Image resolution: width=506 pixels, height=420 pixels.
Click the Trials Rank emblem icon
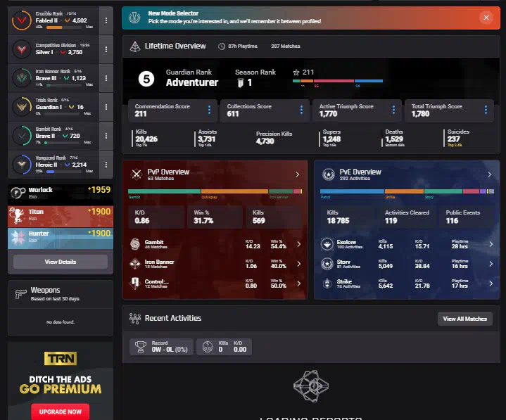point(22,107)
